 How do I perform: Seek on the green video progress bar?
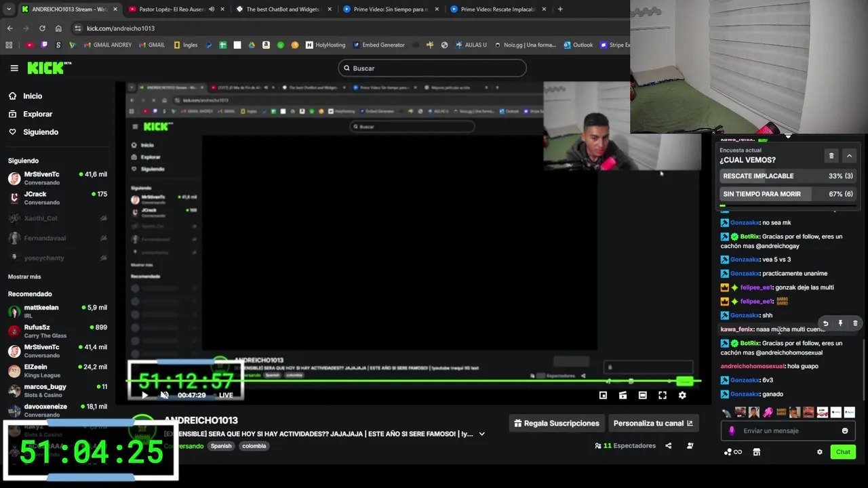point(414,381)
